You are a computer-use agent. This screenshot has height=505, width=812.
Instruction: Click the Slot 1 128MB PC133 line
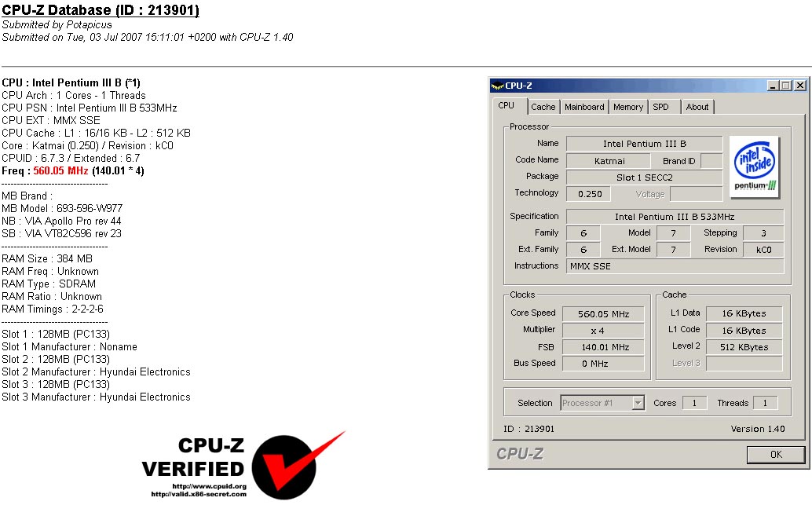pos(56,334)
